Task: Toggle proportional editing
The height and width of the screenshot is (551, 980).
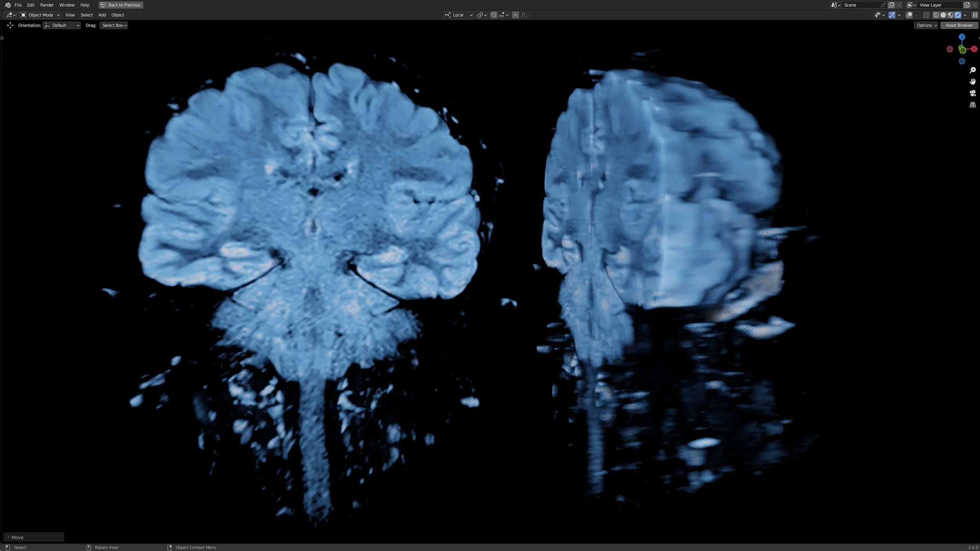Action: 515,15
